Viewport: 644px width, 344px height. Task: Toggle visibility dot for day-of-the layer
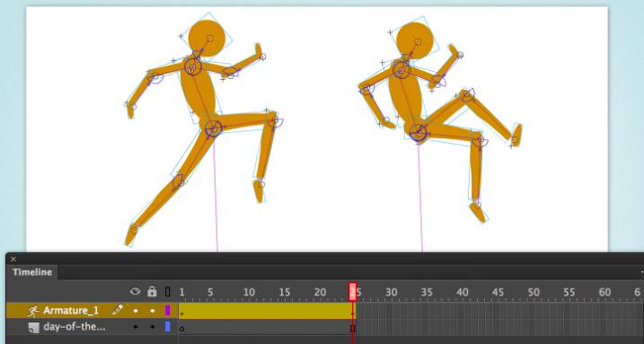(136, 327)
